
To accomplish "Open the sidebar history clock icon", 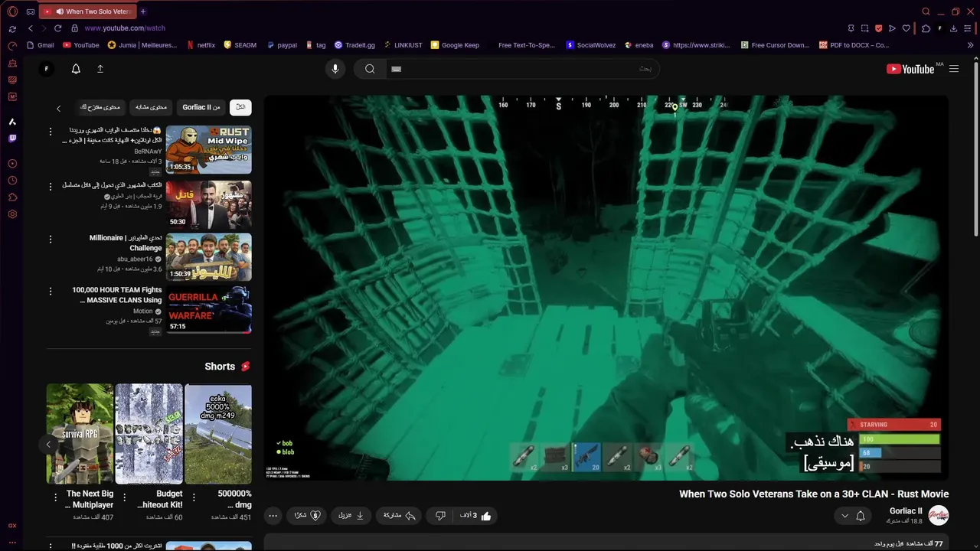I will click(12, 181).
